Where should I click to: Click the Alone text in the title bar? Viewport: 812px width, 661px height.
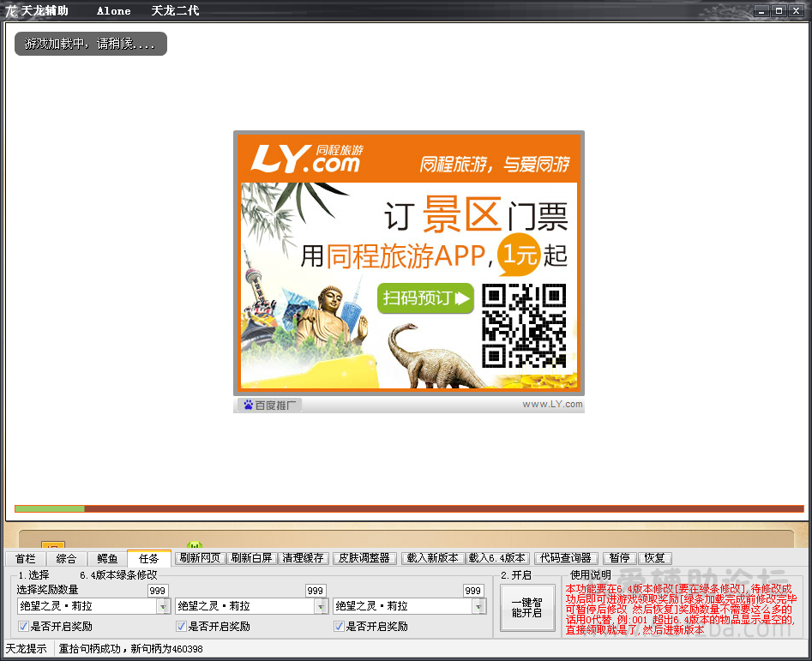click(x=114, y=11)
